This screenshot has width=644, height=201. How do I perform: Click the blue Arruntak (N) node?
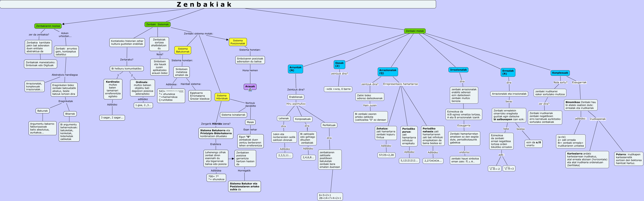295,69
